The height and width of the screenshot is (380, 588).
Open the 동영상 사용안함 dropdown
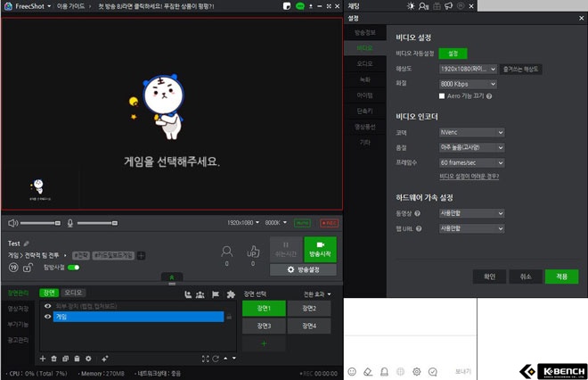472,213
